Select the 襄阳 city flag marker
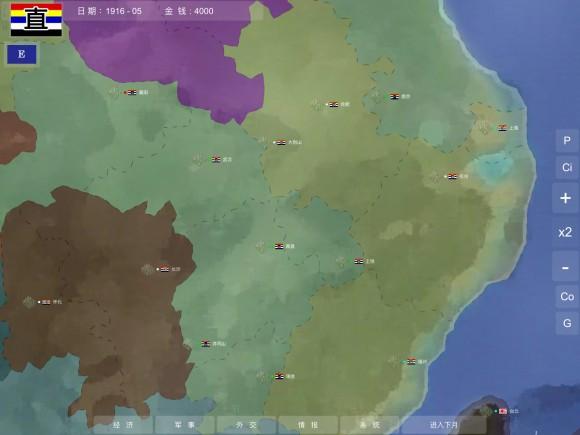580x435 pixels. (x=132, y=92)
